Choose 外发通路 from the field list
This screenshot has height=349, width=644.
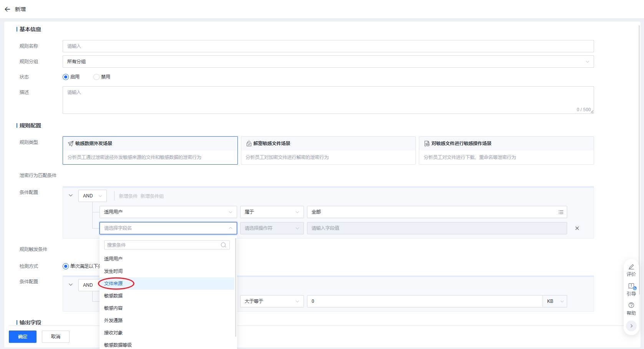pos(113,321)
